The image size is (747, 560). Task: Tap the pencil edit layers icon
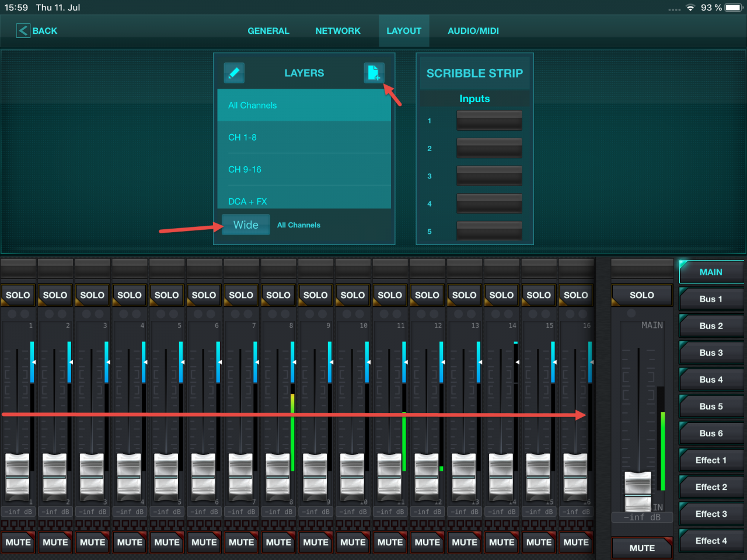[234, 73]
